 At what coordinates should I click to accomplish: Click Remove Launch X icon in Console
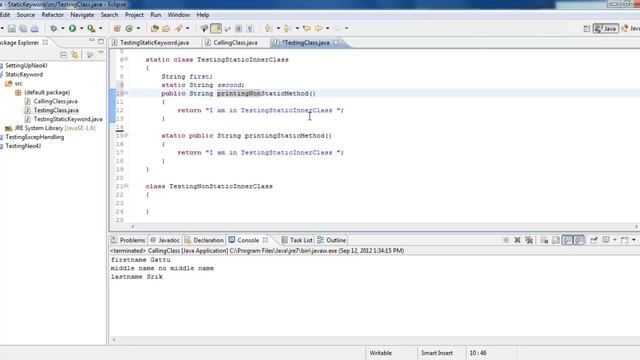pos(517,240)
